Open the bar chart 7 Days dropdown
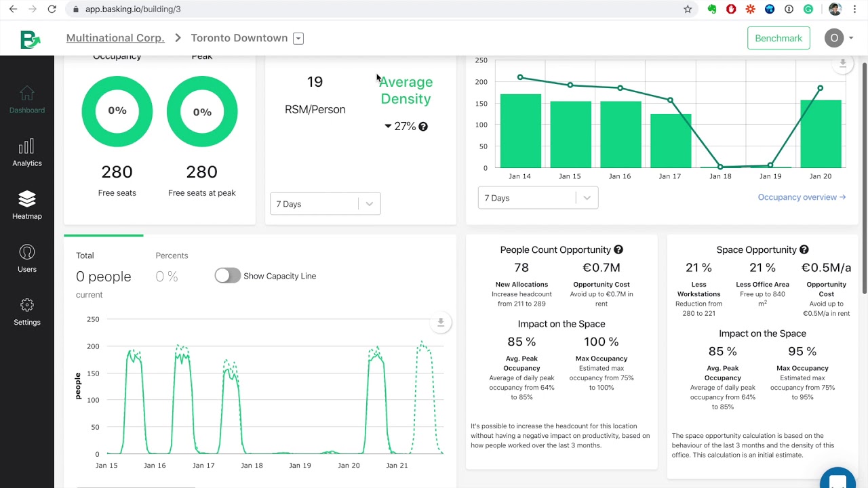 click(538, 198)
